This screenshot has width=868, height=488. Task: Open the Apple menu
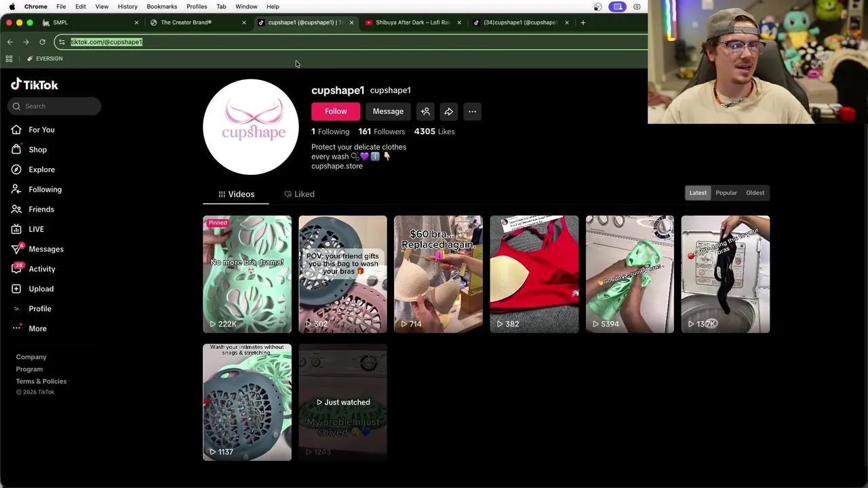(12, 7)
